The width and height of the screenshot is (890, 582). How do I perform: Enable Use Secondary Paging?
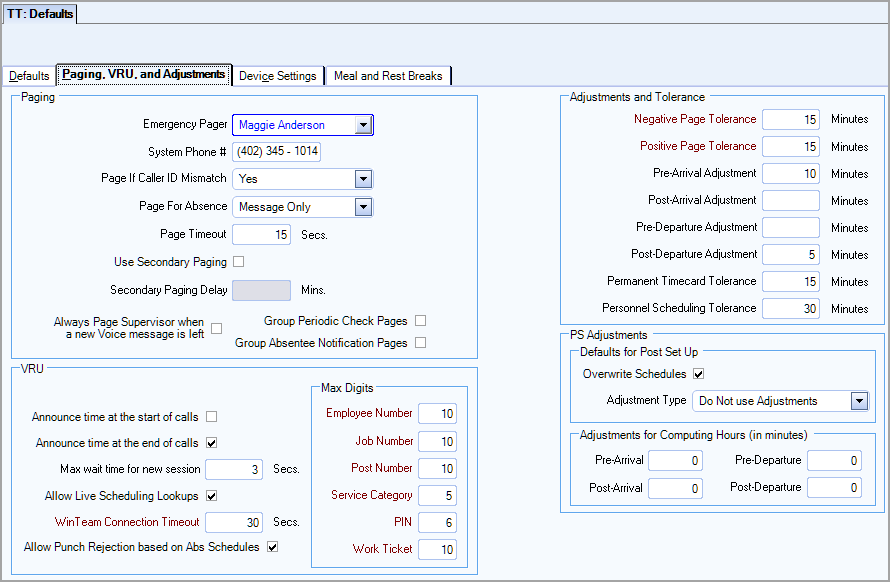pyautogui.click(x=238, y=261)
